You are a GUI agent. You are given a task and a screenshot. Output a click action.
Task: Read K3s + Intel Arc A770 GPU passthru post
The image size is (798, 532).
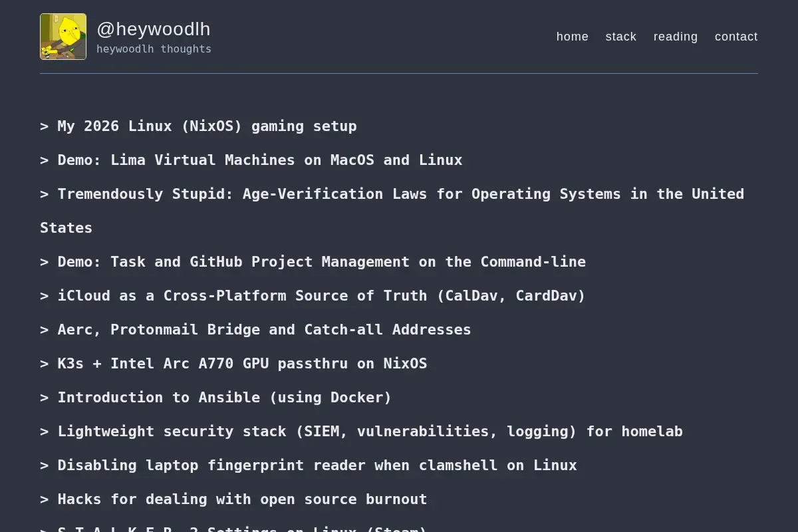pyautogui.click(x=242, y=364)
